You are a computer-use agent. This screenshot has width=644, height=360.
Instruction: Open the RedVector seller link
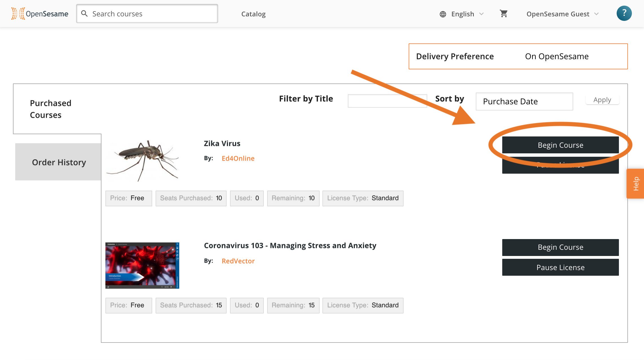[x=238, y=261]
